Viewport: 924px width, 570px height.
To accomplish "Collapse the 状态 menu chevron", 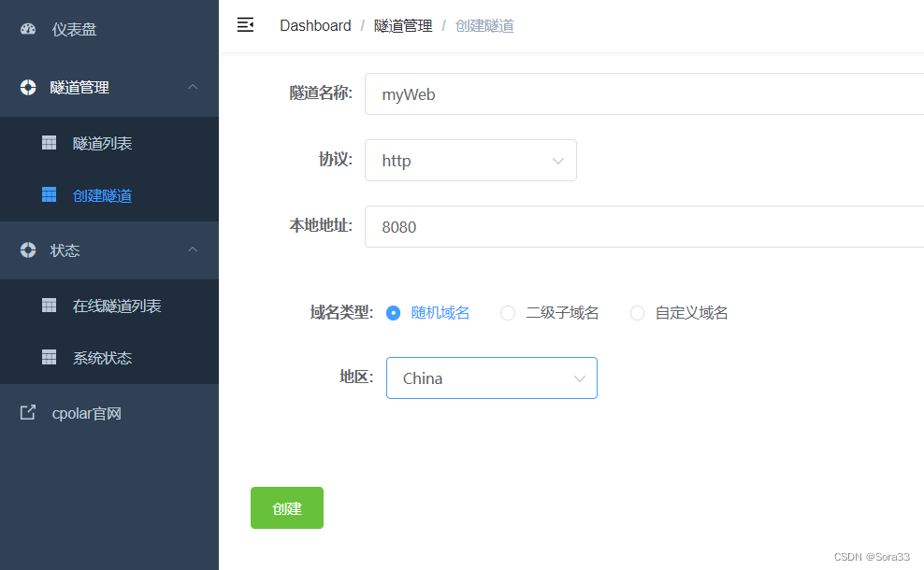I will coord(193,249).
